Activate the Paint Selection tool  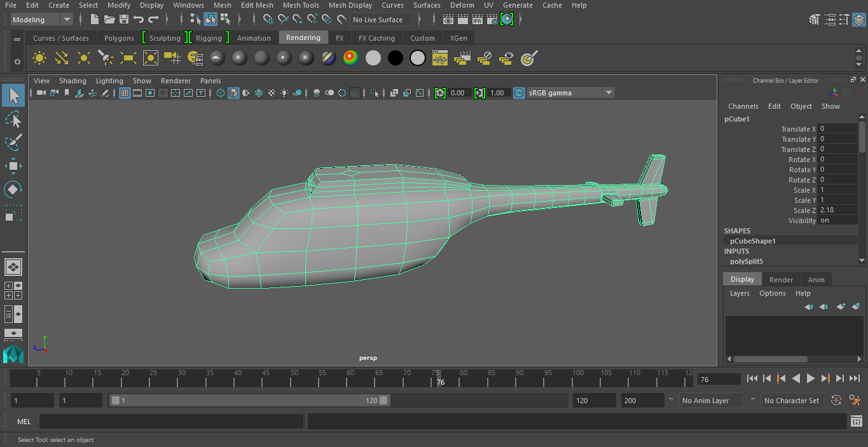pos(13,142)
